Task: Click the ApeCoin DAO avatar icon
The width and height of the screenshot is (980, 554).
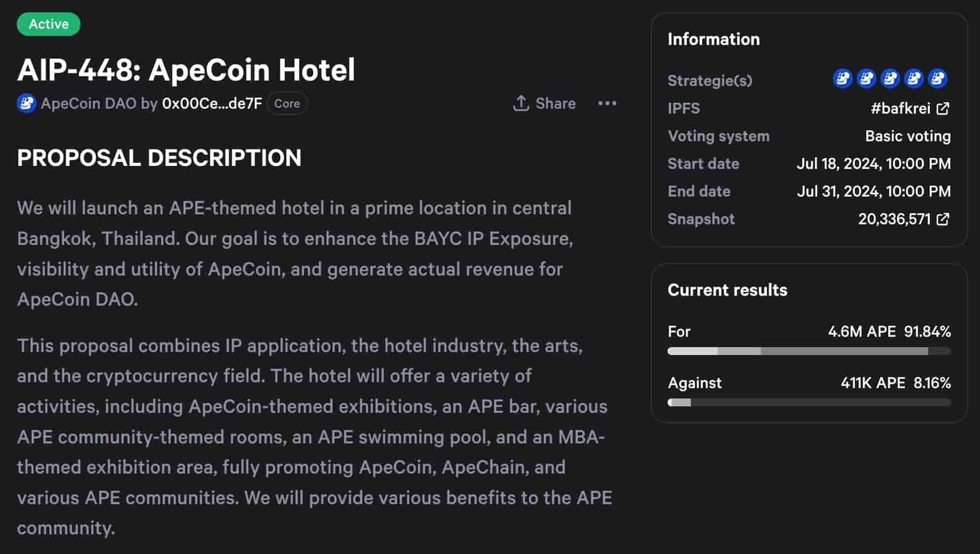Action: click(27, 103)
